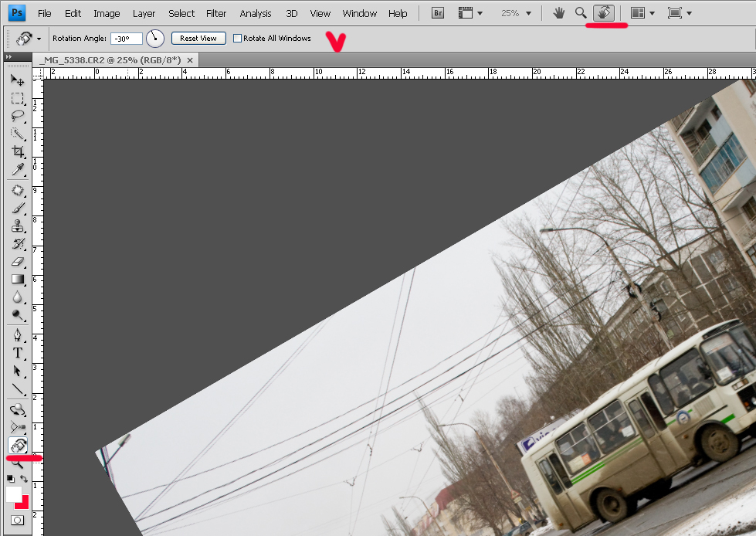Toggle Quick Mask mode icon
Screen dimensions: 756x536
click(17, 521)
